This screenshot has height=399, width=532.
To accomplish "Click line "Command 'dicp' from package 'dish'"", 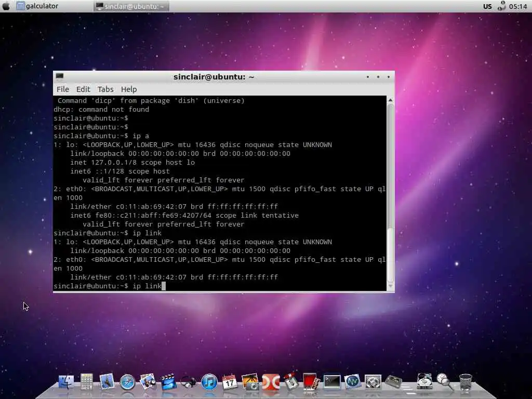I will coord(151,100).
